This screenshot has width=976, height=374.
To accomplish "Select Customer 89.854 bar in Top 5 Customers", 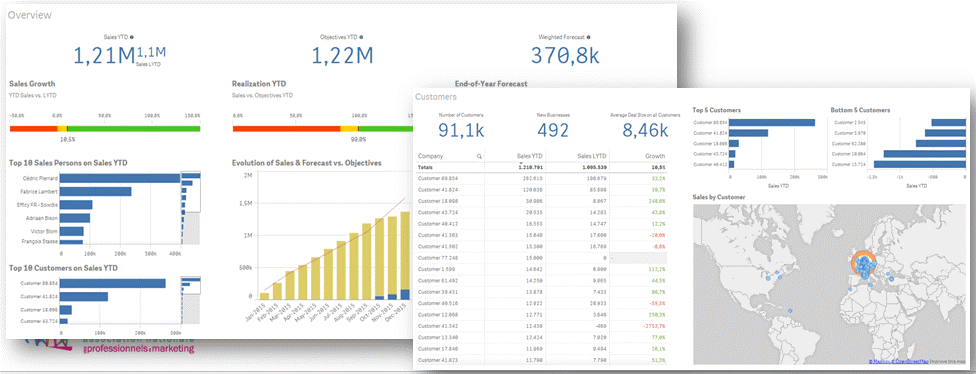I will 772,122.
